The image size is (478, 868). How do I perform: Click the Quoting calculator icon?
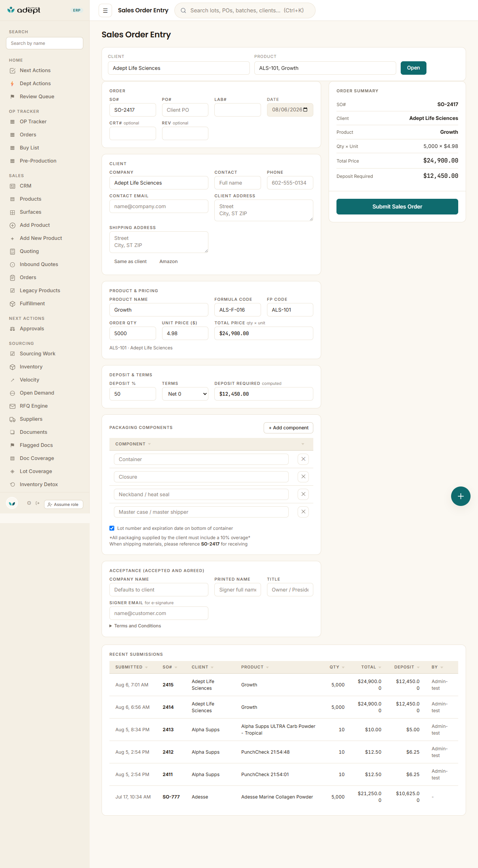[x=12, y=251]
